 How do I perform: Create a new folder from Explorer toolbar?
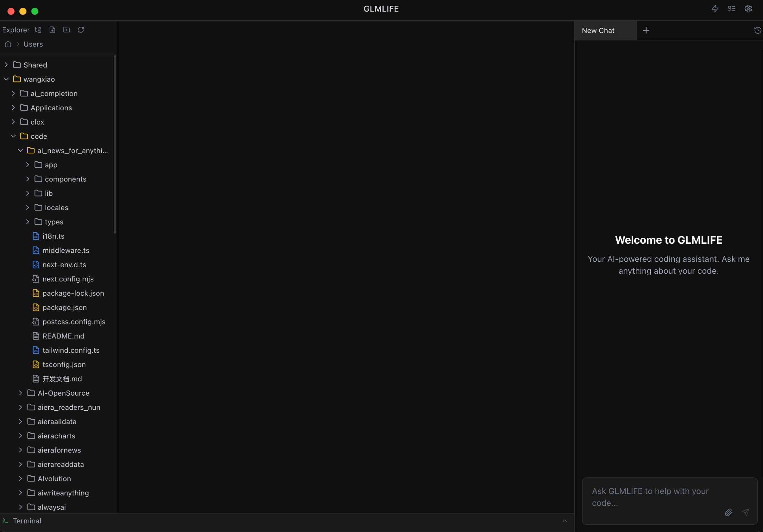(66, 30)
